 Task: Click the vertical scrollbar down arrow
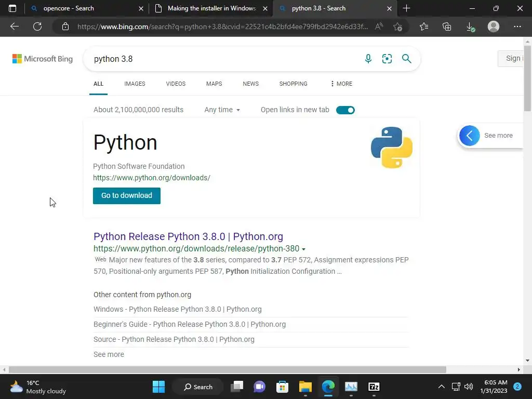[x=527, y=361]
